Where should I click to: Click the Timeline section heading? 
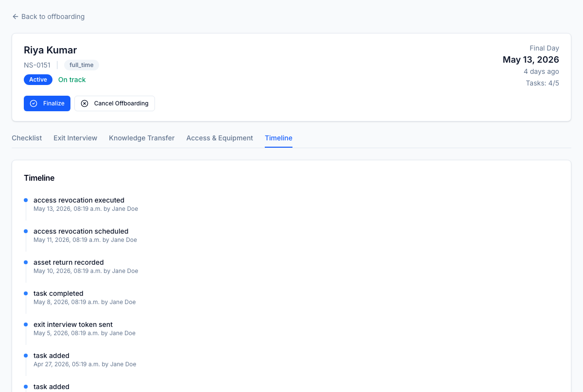pos(39,178)
